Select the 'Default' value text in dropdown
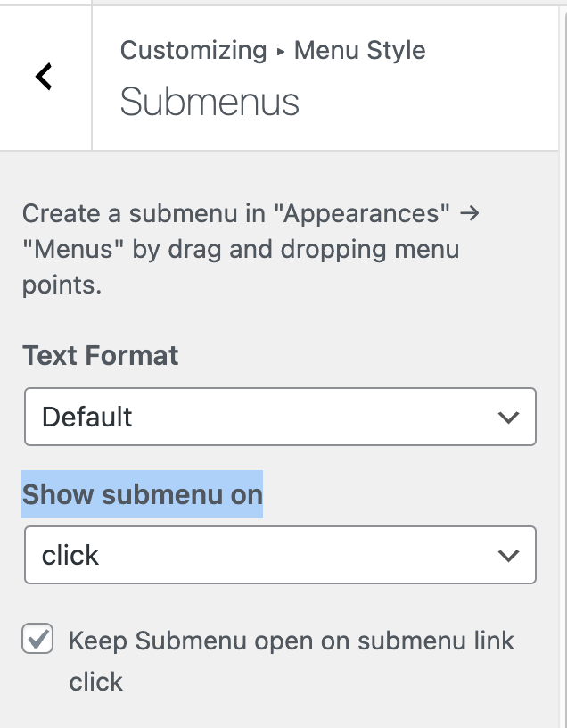Image resolution: width=567 pixels, height=728 pixels. (x=87, y=418)
